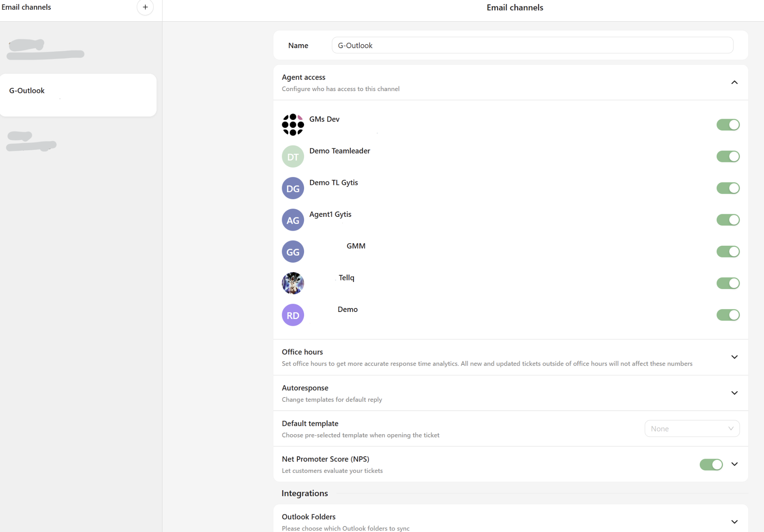Toggle access switch for Tellq
The height and width of the screenshot is (532, 764).
click(727, 283)
